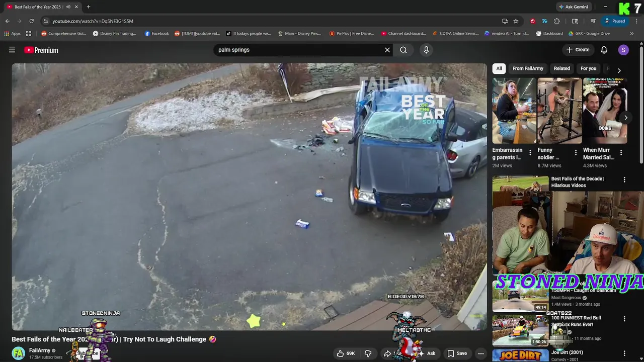
Task: Open the FailArmy channel name link
Action: [x=40, y=350]
